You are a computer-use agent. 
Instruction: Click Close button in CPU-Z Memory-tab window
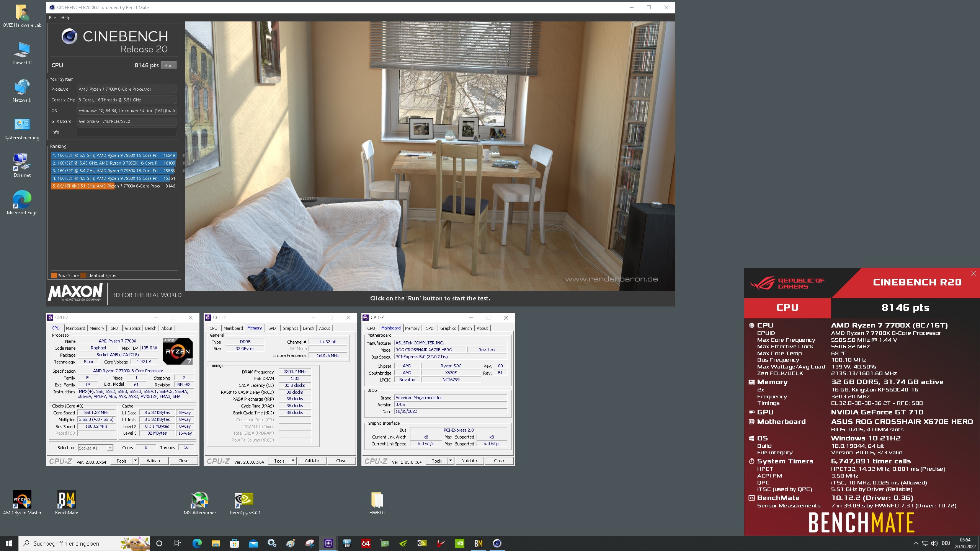[x=341, y=461]
